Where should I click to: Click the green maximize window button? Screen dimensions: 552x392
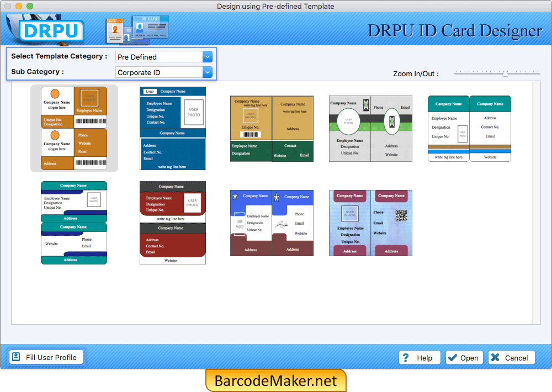coord(30,6)
